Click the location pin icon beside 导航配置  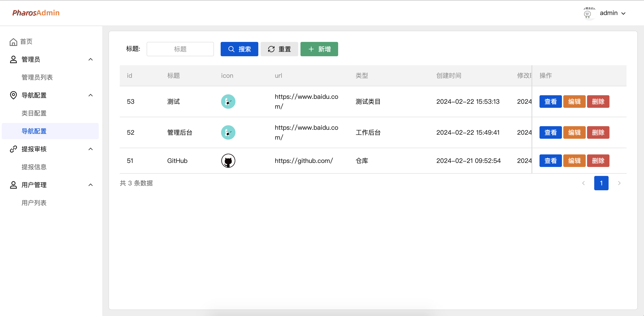(13, 95)
